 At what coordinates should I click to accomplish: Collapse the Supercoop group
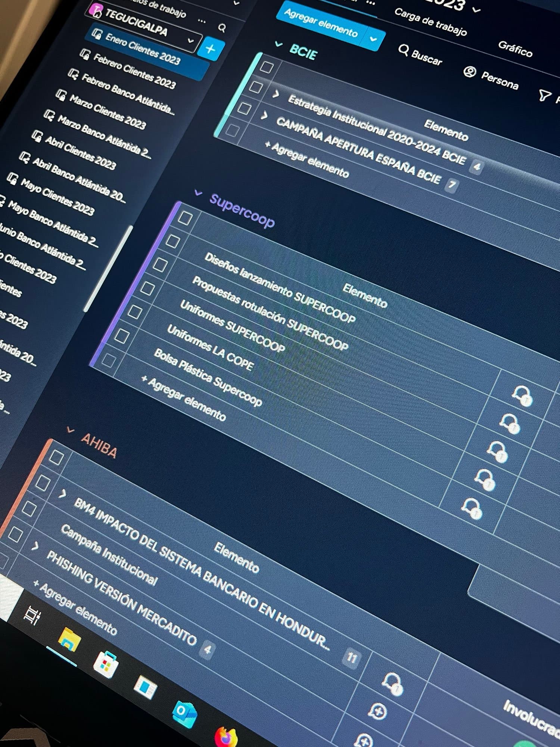198,193
